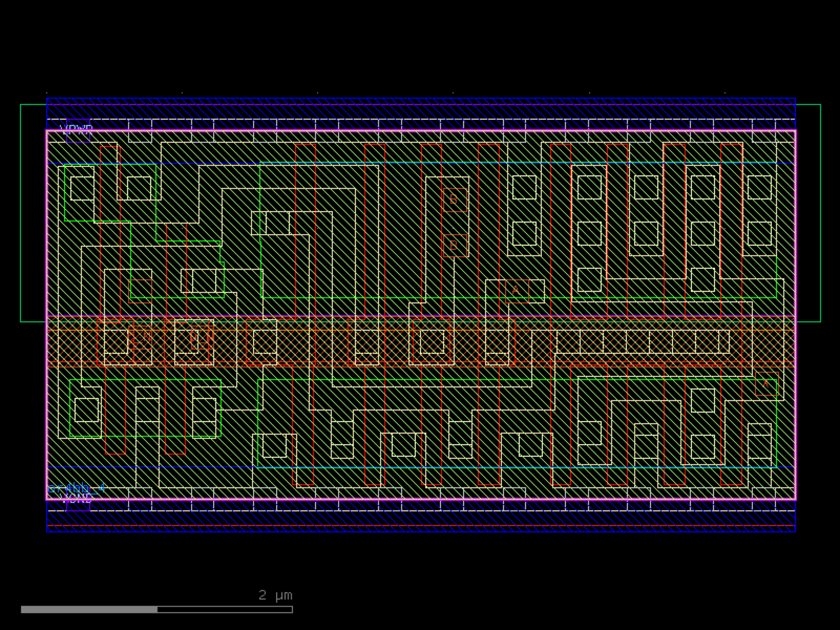Click the unlabeled brown pin box at left
This screenshot has height=630, width=840.
pyautogui.click(x=140, y=291)
